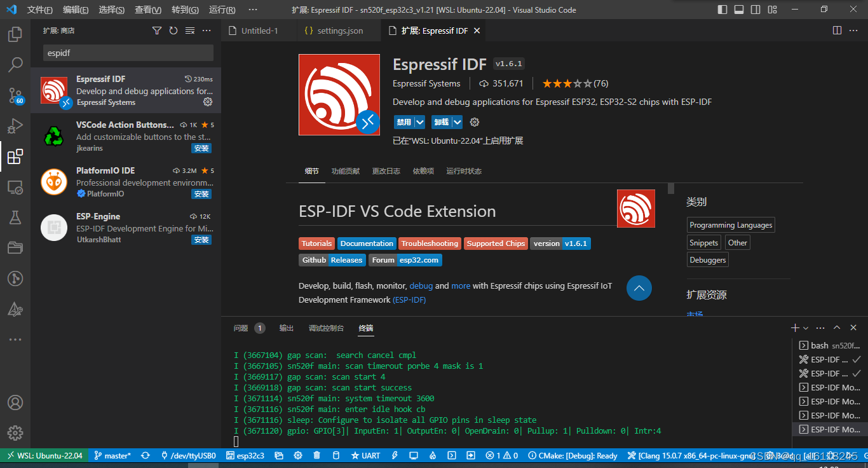Open Accounts menu in activity bar
The width and height of the screenshot is (868, 468).
(x=15, y=403)
